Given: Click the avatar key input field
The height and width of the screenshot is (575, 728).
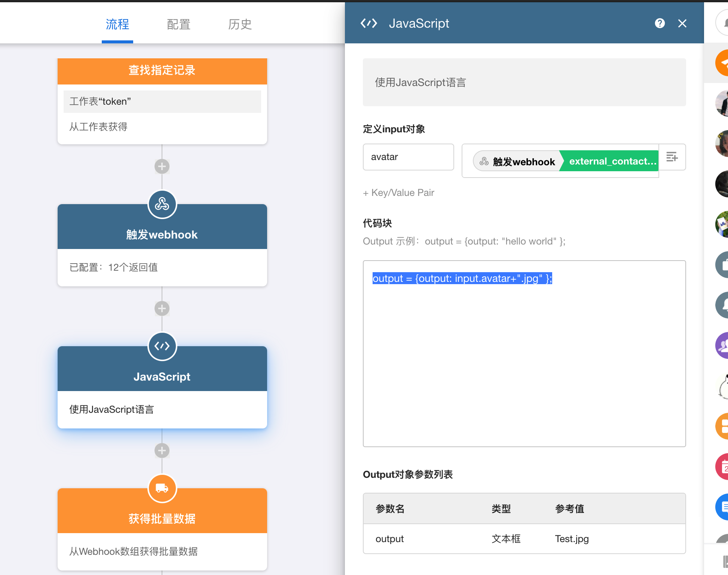Looking at the screenshot, I should tap(408, 157).
